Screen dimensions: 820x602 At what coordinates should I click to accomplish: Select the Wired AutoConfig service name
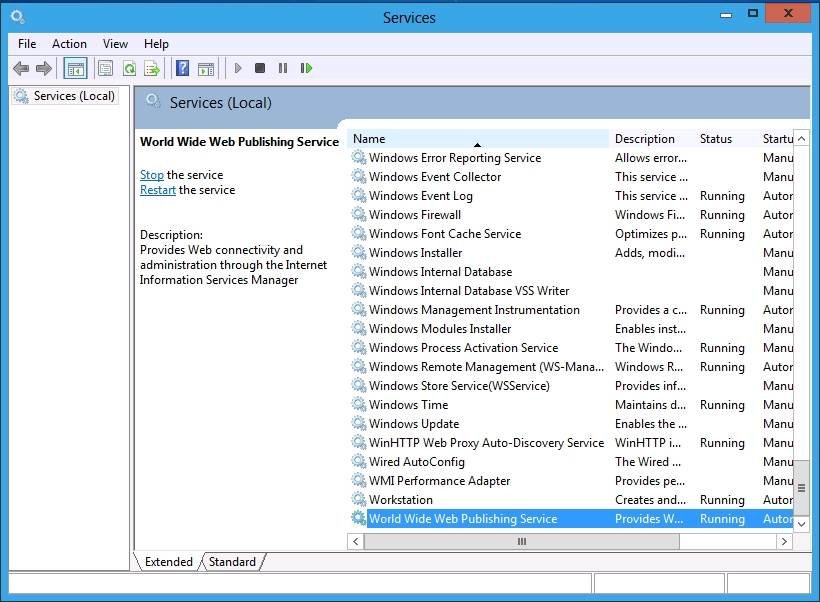coord(416,462)
